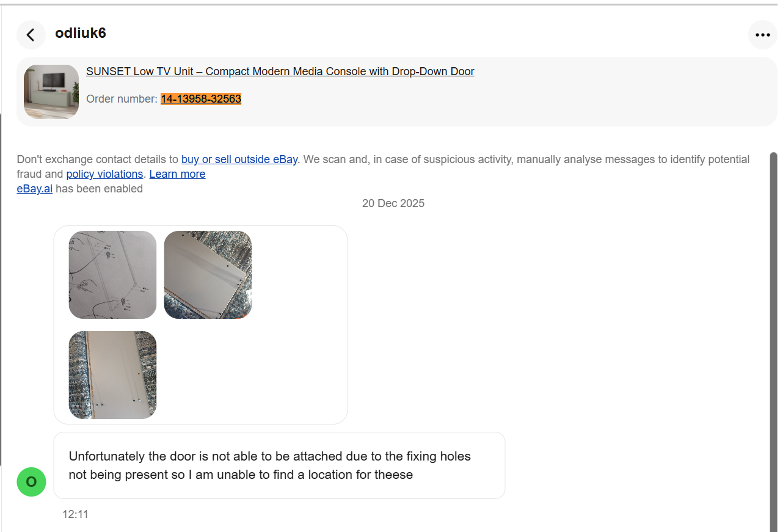Click the 20 Dec 2025 date label
The width and height of the screenshot is (780, 532).
(393, 203)
